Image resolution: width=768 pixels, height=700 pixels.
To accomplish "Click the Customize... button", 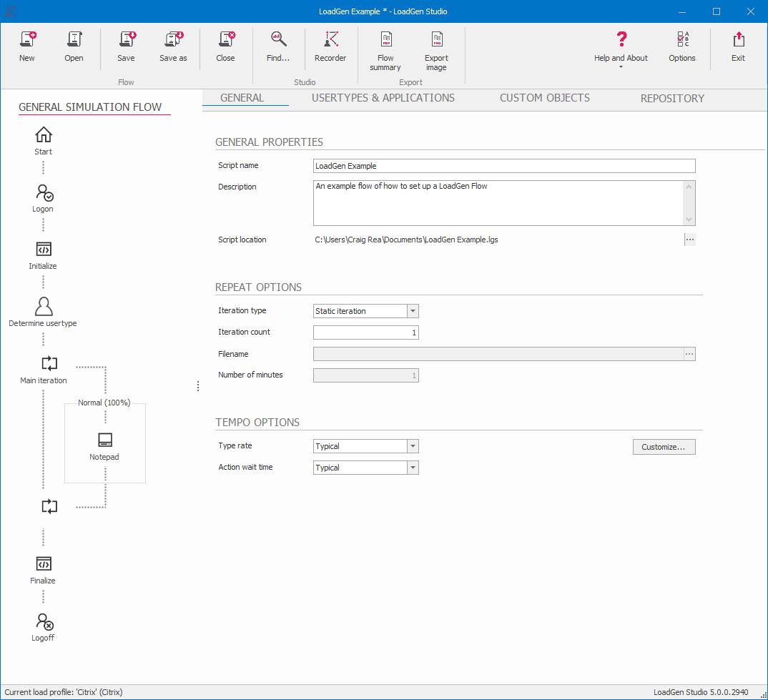I will point(664,447).
